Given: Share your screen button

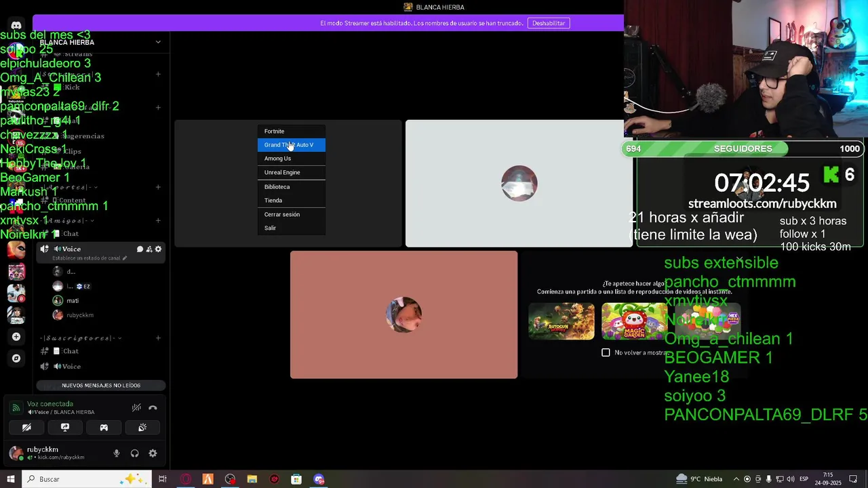Looking at the screenshot, I should point(65,428).
